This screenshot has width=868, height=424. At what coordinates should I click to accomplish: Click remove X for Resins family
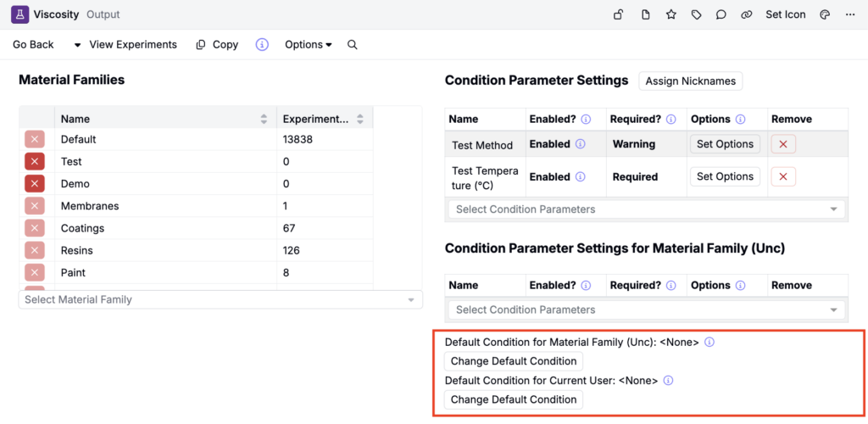pyautogui.click(x=34, y=250)
